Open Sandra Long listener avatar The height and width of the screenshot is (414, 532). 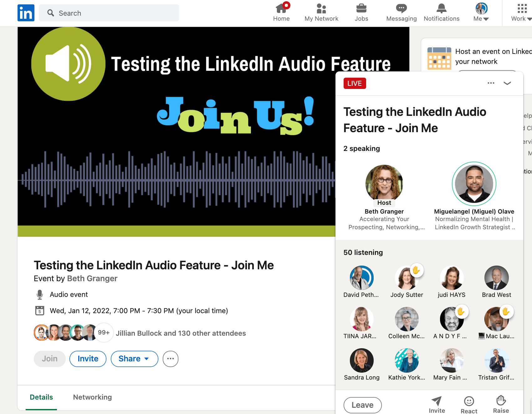(362, 360)
